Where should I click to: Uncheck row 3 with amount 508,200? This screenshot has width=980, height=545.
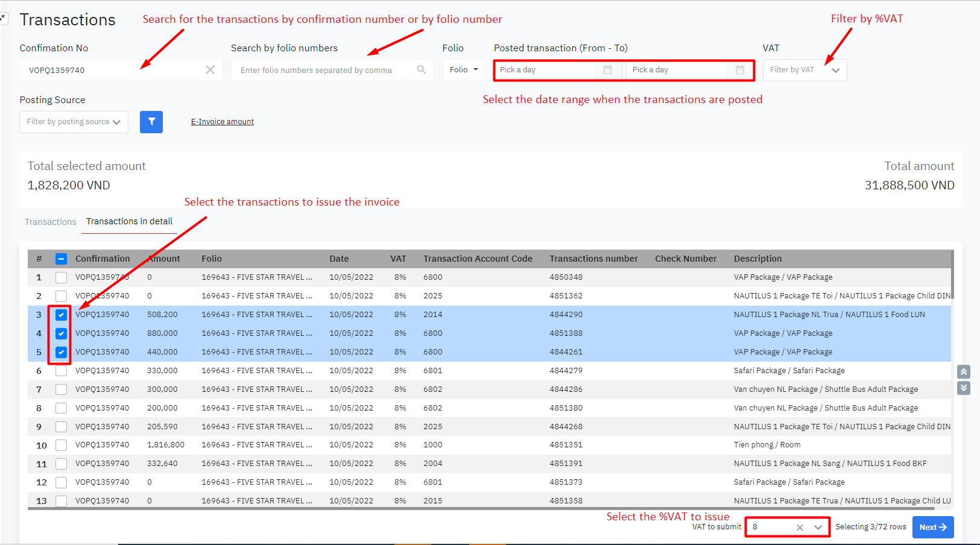tap(61, 315)
